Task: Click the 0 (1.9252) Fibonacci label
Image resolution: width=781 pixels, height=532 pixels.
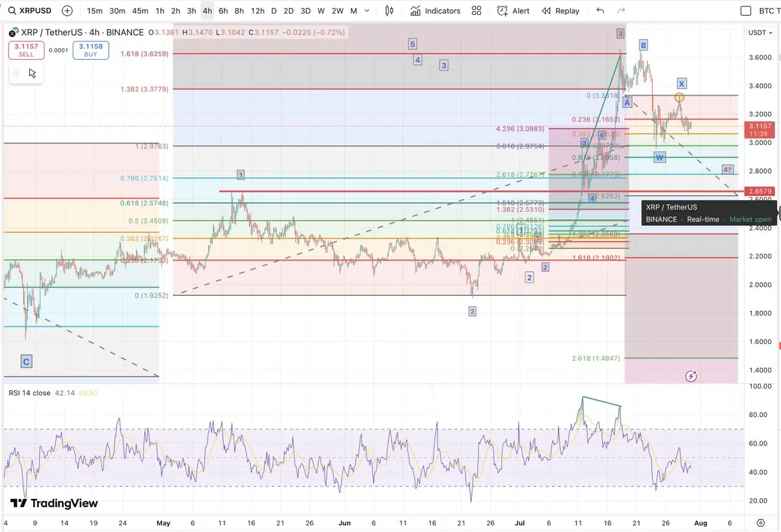Action: (x=152, y=295)
